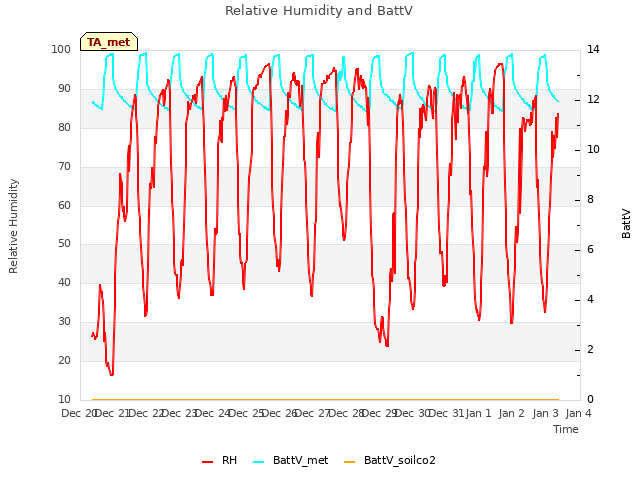
Task: Click the BattV right axis label
Action: pyautogui.click(x=626, y=223)
